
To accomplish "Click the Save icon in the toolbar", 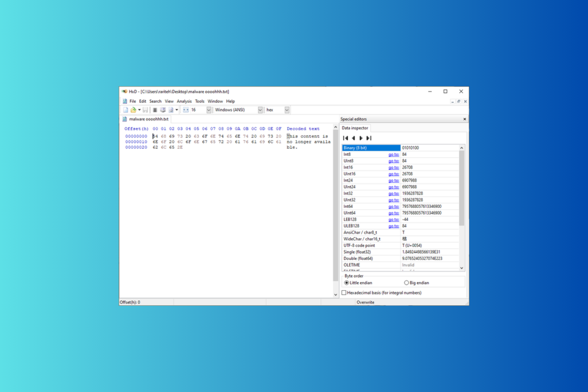I will (145, 110).
